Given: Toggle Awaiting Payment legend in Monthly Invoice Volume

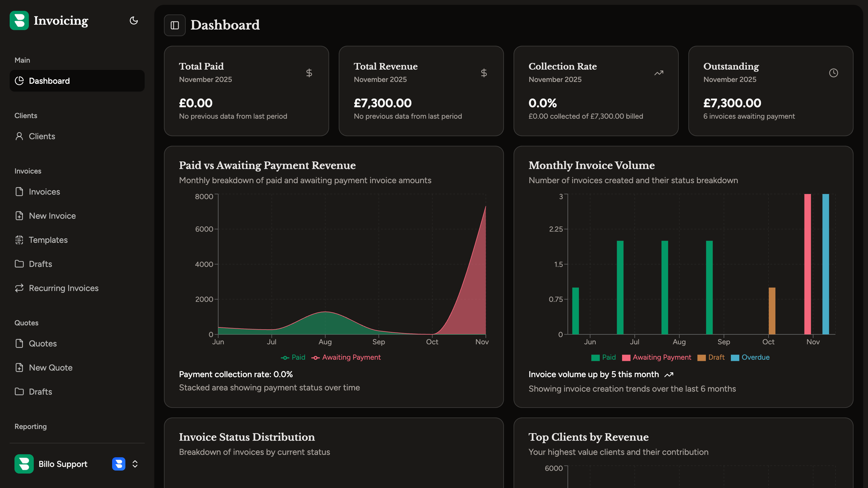Looking at the screenshot, I should [657, 357].
